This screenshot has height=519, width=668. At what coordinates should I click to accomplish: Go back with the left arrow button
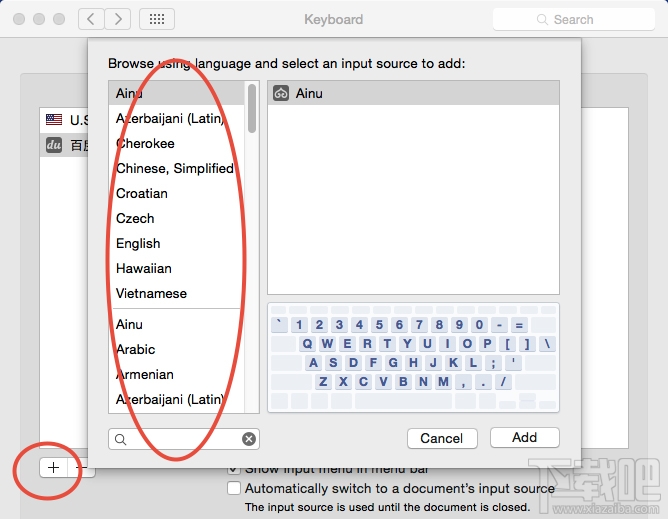pyautogui.click(x=91, y=19)
